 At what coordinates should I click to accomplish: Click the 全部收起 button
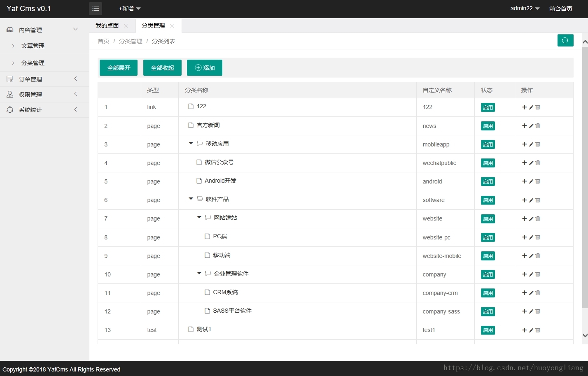coord(162,67)
